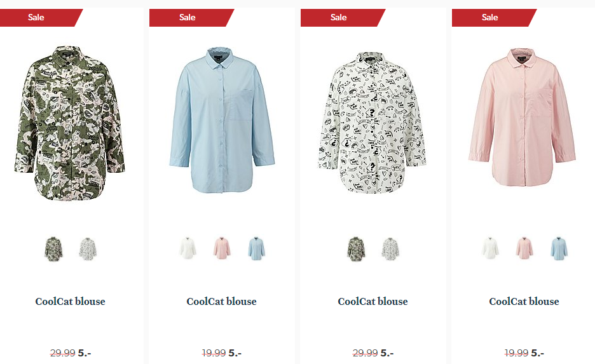595x364 pixels.
Task: Select camo variant thumbnail under first blouse
Action: coord(53,249)
